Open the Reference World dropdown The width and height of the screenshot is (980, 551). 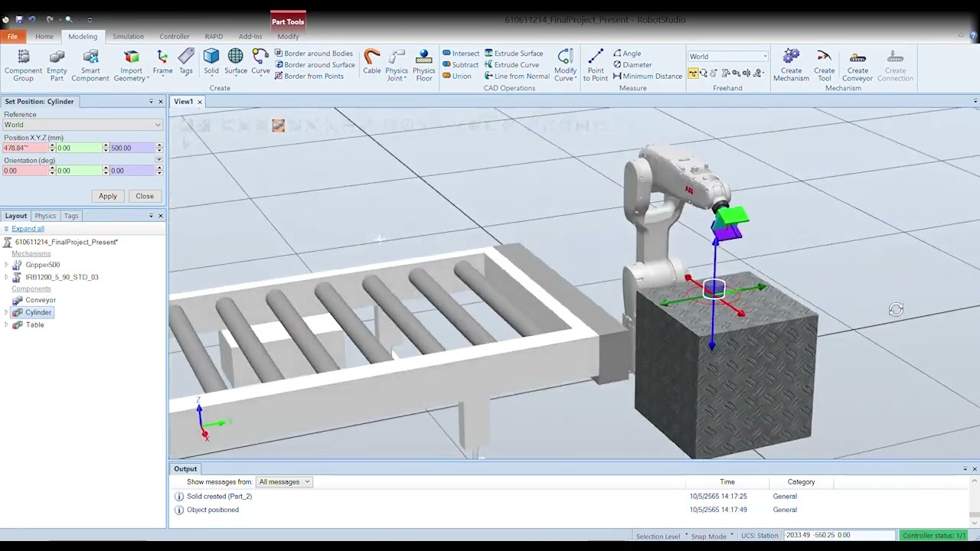pyautogui.click(x=82, y=125)
